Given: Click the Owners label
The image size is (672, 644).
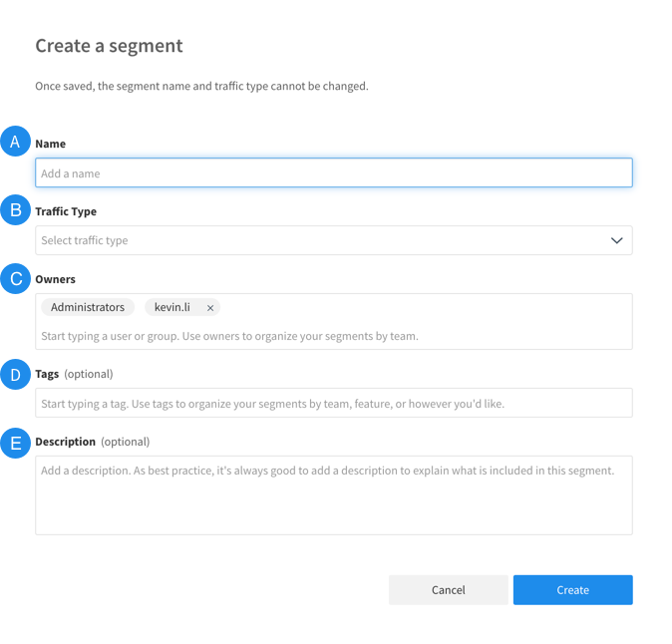Looking at the screenshot, I should tap(55, 279).
